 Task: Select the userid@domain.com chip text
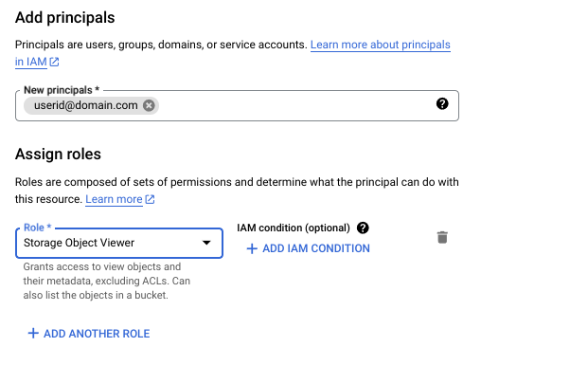pyautogui.click(x=86, y=105)
